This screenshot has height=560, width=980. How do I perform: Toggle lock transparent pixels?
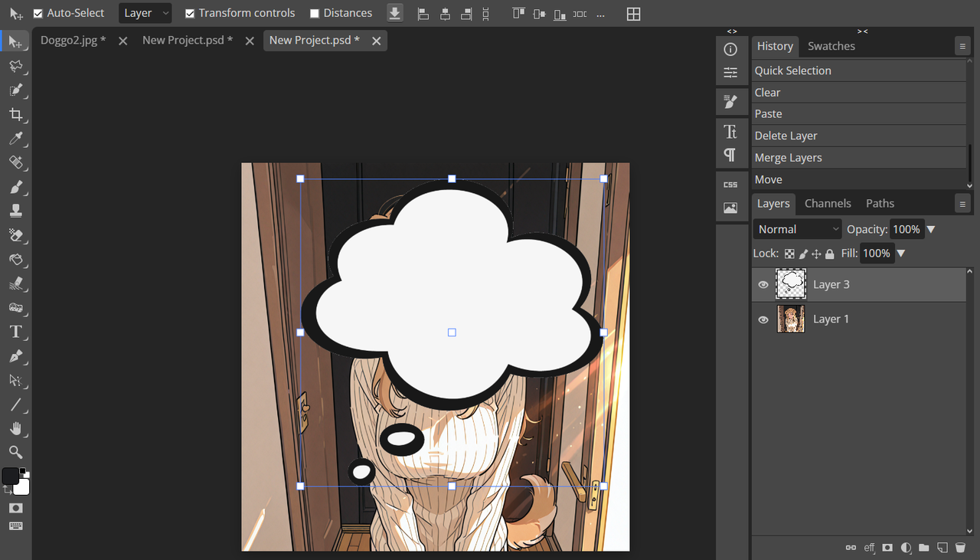(789, 254)
